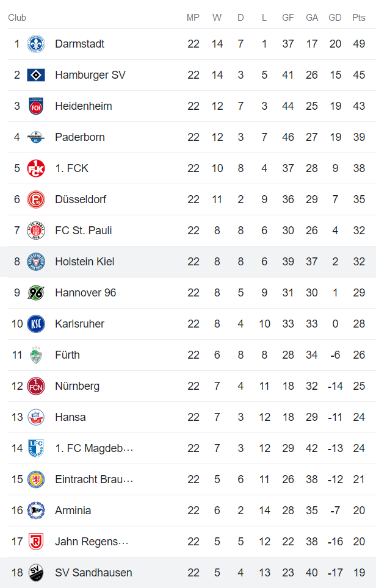The width and height of the screenshot is (376, 588).
Task: Sort by the GD column header
Action: [x=335, y=18]
